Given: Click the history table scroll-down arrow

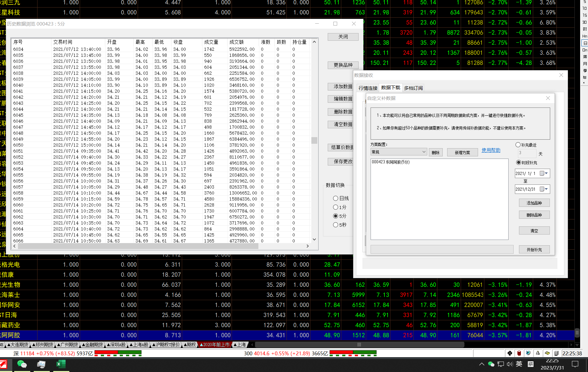Looking at the screenshot, I should coord(314,240).
